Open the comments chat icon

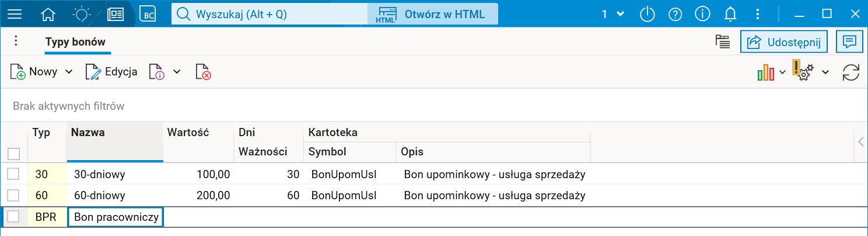[x=849, y=41]
